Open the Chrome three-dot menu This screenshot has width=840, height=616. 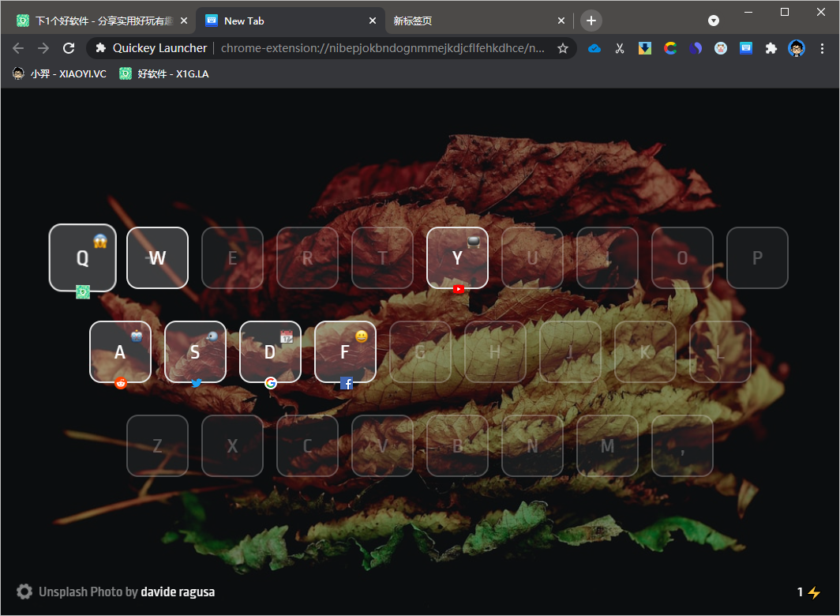click(823, 48)
